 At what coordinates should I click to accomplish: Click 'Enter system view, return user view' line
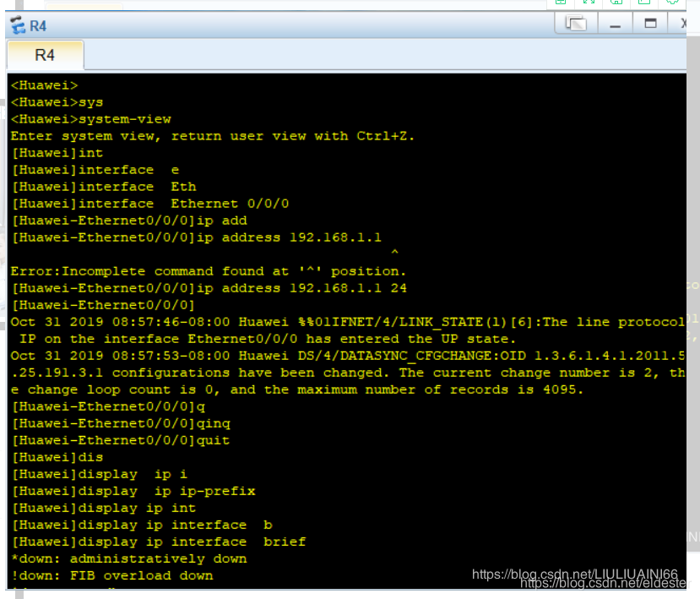(x=213, y=136)
